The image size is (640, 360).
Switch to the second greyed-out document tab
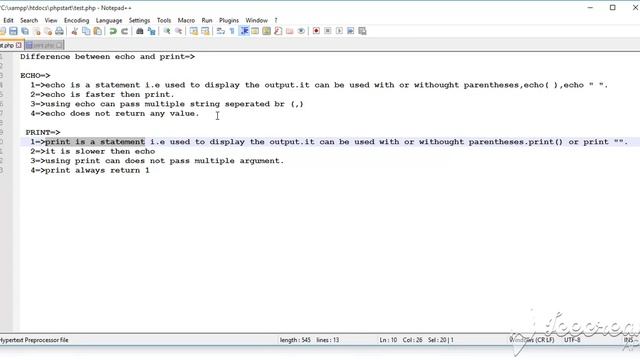(x=44, y=45)
